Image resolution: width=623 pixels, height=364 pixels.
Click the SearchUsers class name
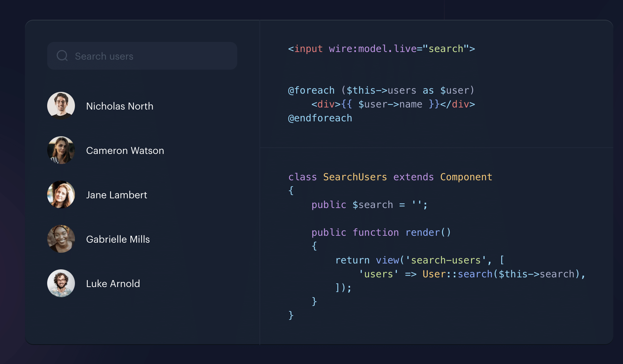pyautogui.click(x=355, y=177)
